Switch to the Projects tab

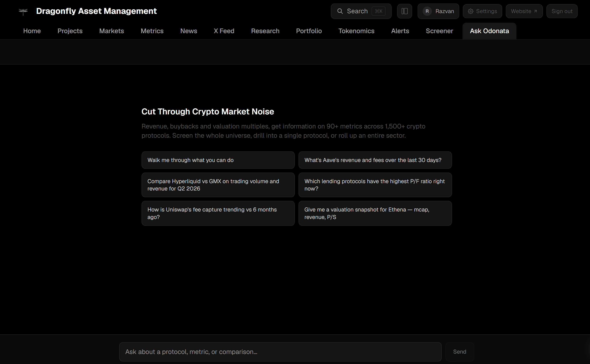(x=70, y=31)
